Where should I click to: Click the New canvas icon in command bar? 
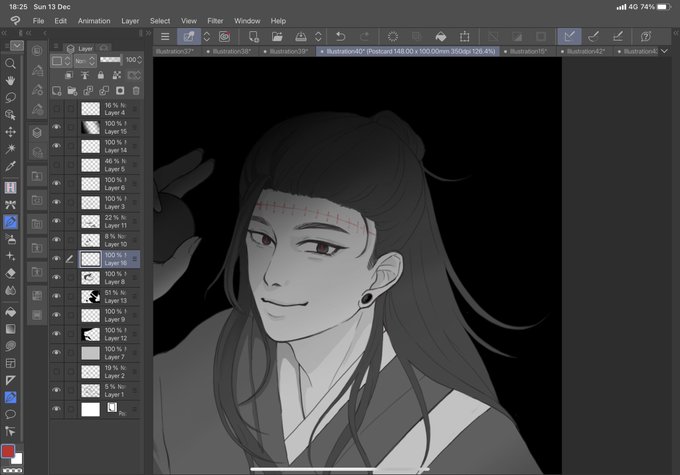254,37
